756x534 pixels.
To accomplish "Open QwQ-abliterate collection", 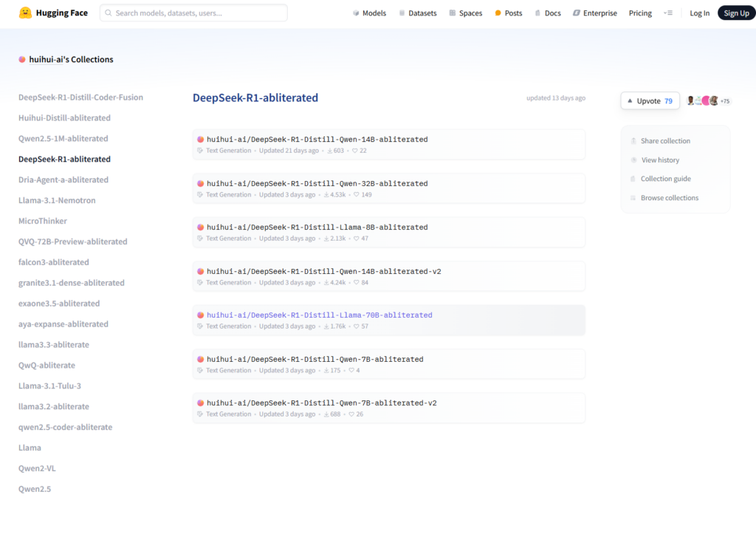I will [47, 366].
